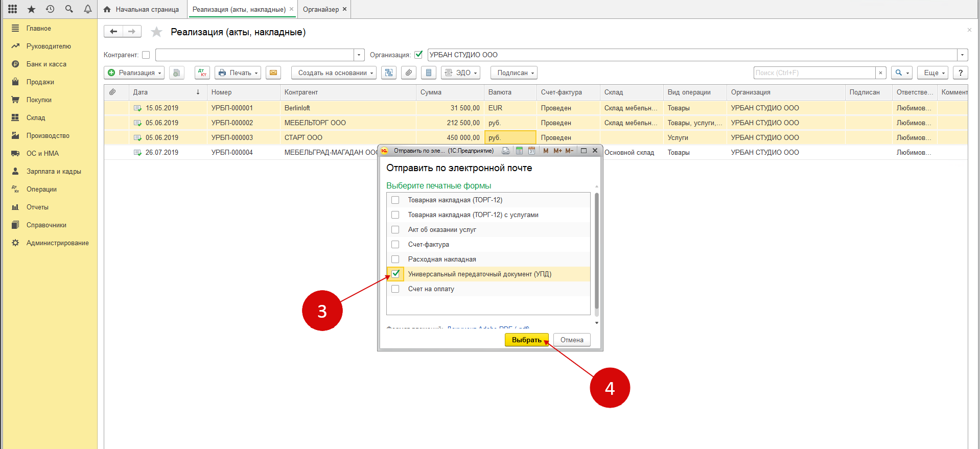Click the attachment column header paperclip

[x=112, y=92]
